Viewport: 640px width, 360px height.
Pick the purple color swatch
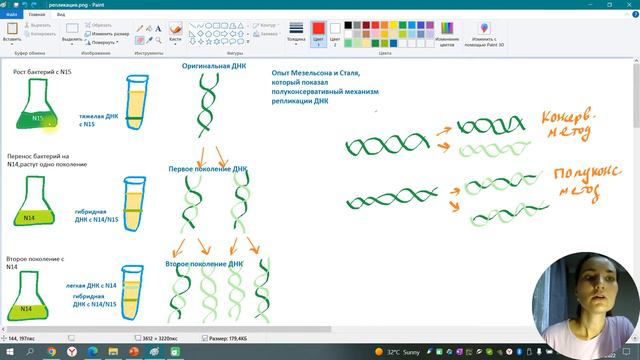click(430, 25)
